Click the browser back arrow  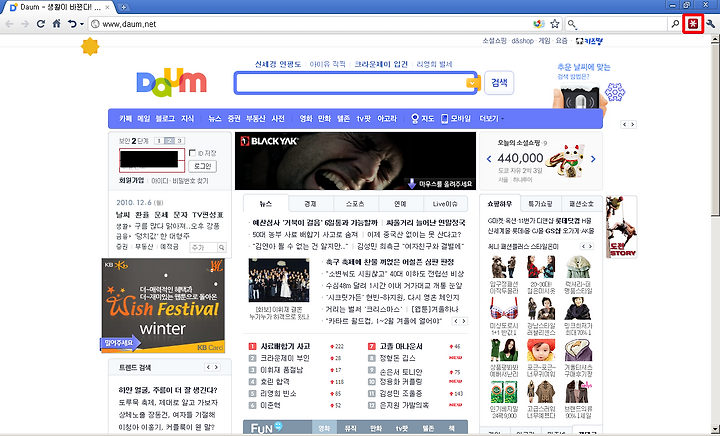[10, 24]
